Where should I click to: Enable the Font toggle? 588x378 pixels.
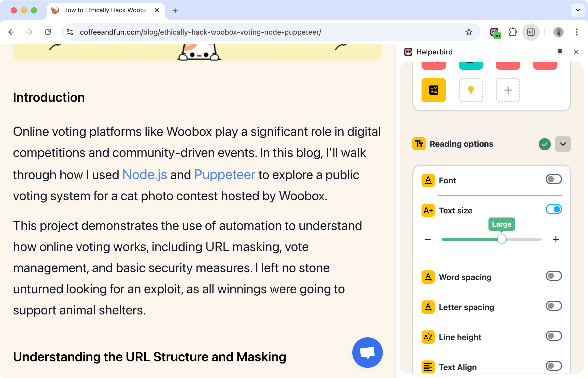[554, 179]
